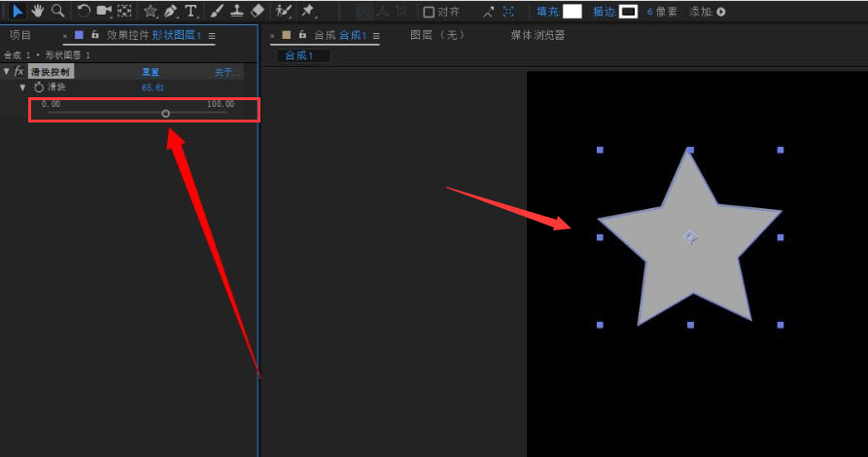Click the snap to features icon
The image size is (868, 457).
tap(508, 12)
